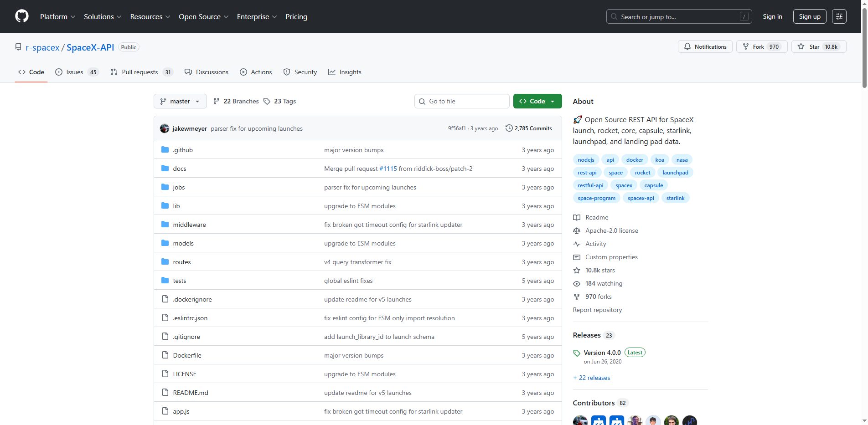Click the watching eye icon near 184 watching
Viewport: 868px width, 425px height.
pyautogui.click(x=577, y=283)
